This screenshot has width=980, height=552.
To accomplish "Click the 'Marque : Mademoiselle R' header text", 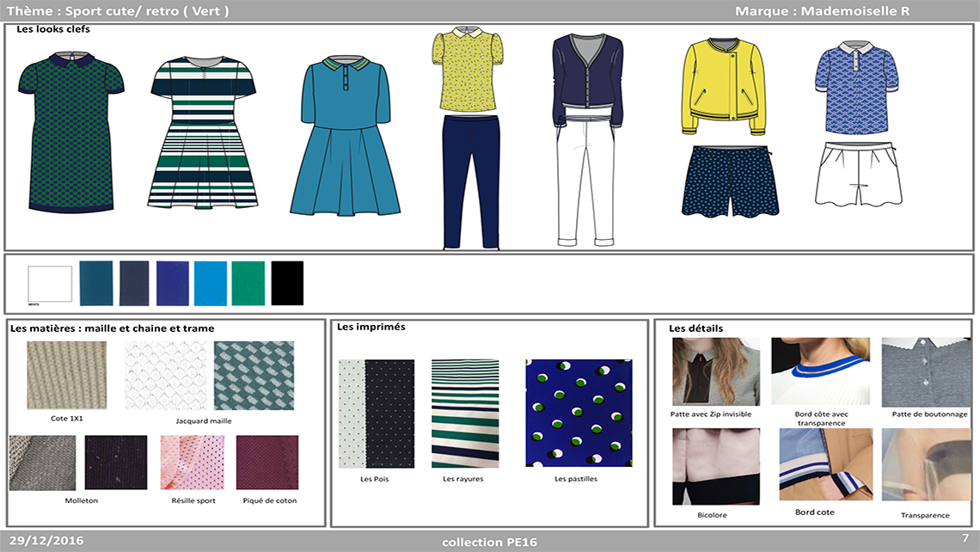I will [822, 10].
